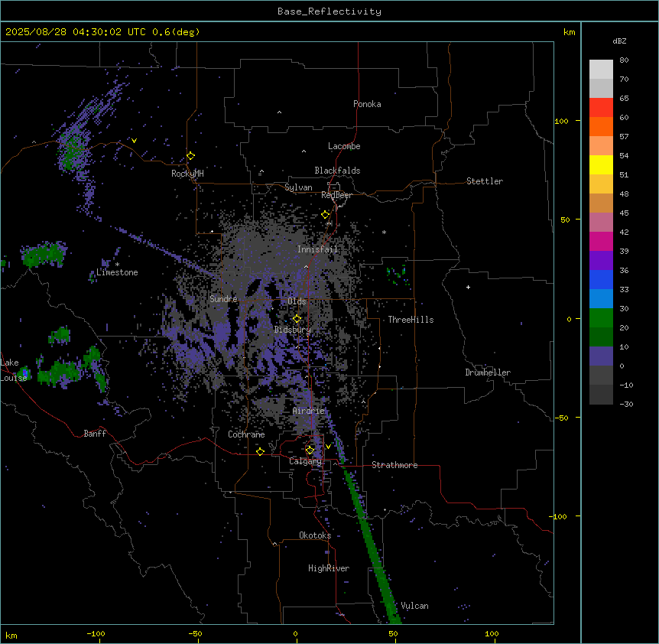The image size is (659, 644).
Task: Select the orange 57-60 dBZ legend band
Action: click(601, 126)
